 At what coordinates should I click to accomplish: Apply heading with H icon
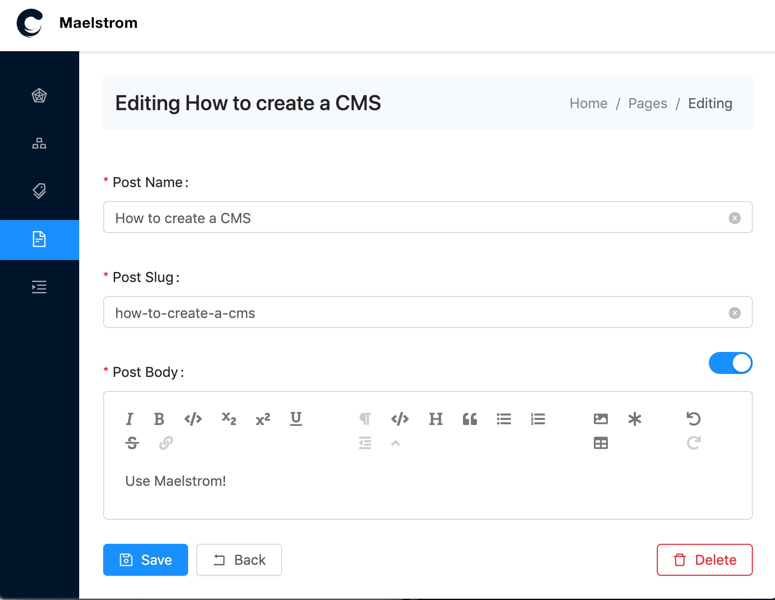point(435,419)
